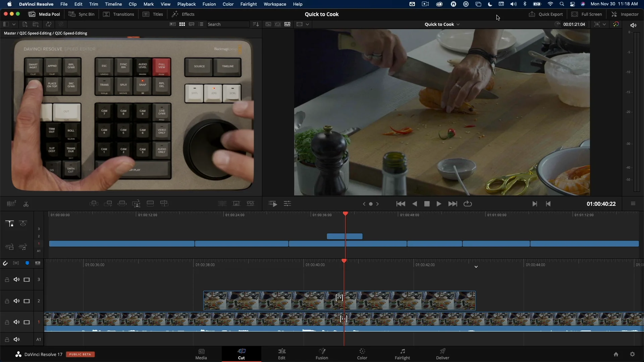The height and width of the screenshot is (362, 644).
Task: Open the Fairlight menu
Action: coord(249,4)
